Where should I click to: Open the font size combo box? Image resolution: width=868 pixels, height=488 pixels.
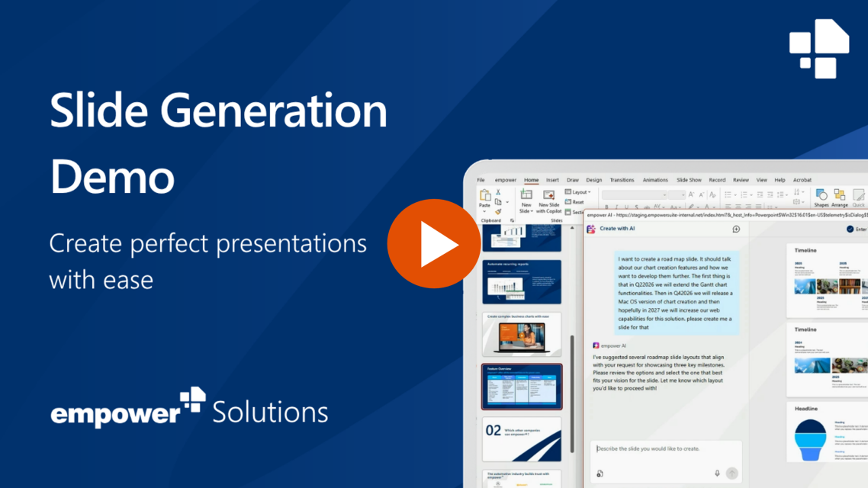pyautogui.click(x=677, y=194)
